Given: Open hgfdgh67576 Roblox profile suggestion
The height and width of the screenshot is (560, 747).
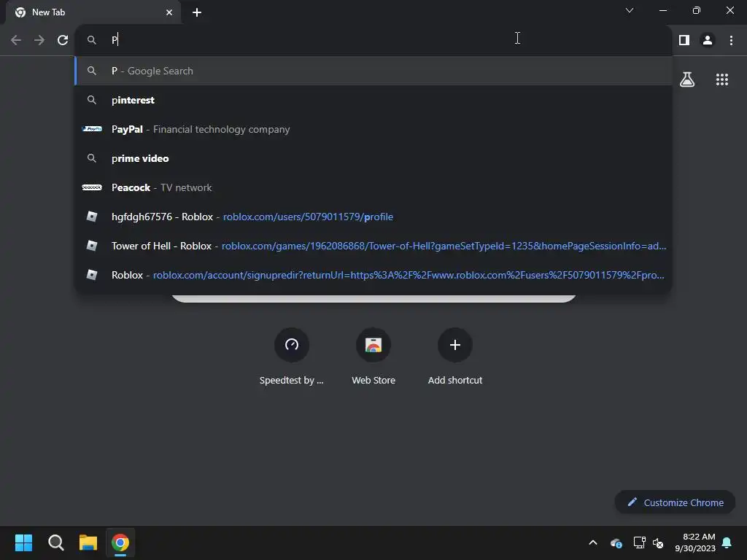Looking at the screenshot, I should pyautogui.click(x=373, y=217).
